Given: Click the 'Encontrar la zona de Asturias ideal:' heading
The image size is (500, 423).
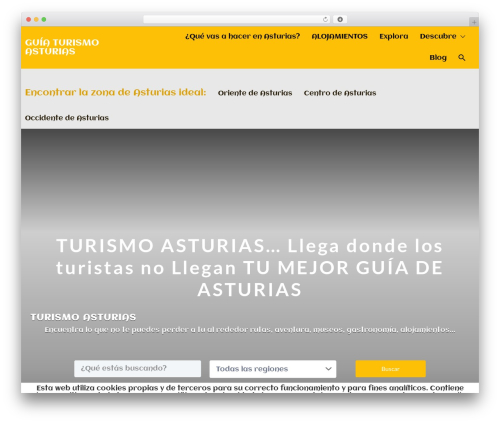Looking at the screenshot, I should 116,92.
